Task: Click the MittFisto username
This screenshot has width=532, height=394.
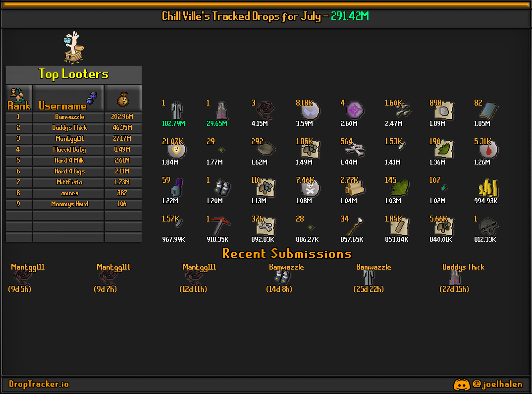Action: coord(69,182)
